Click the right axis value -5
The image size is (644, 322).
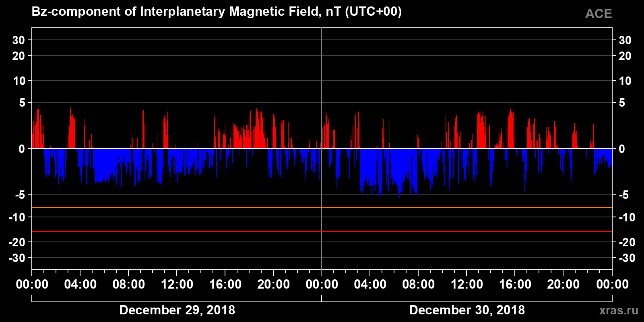[623, 195]
